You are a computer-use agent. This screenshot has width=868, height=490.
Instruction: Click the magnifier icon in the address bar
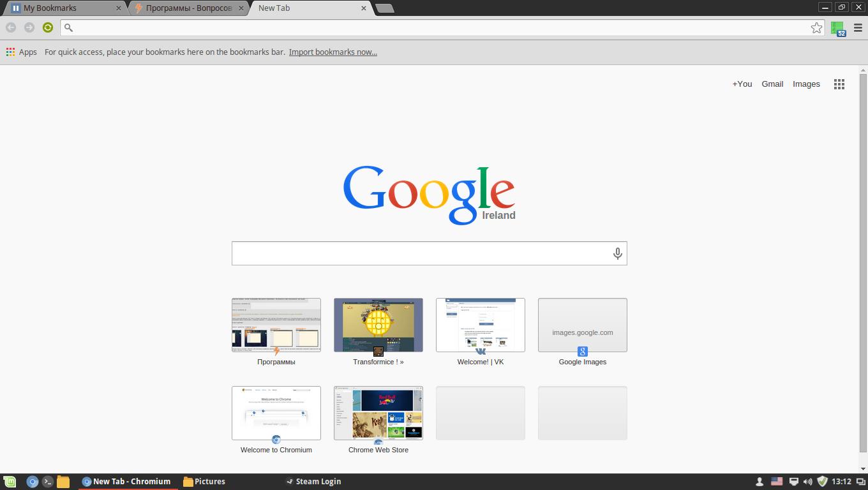coord(69,27)
